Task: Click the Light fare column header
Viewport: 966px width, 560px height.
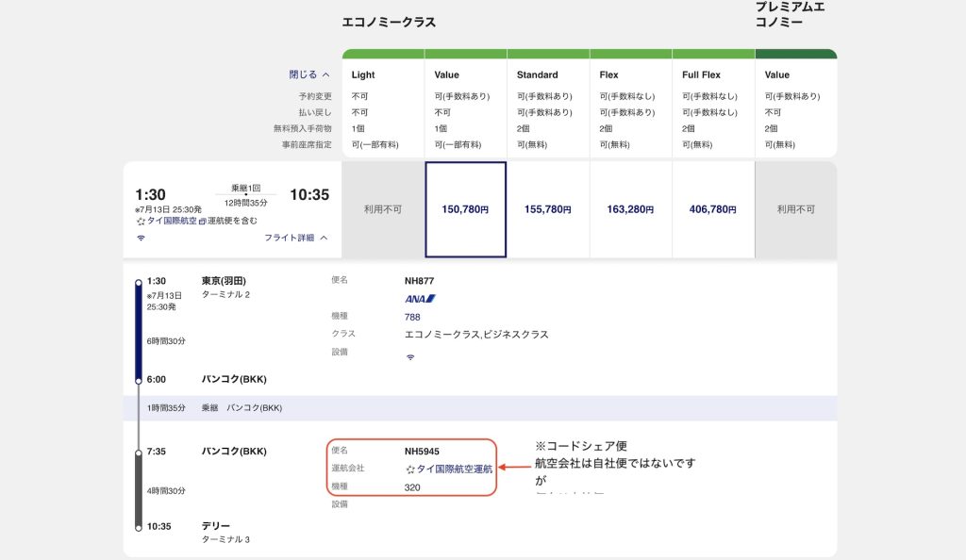Action: pyautogui.click(x=363, y=74)
